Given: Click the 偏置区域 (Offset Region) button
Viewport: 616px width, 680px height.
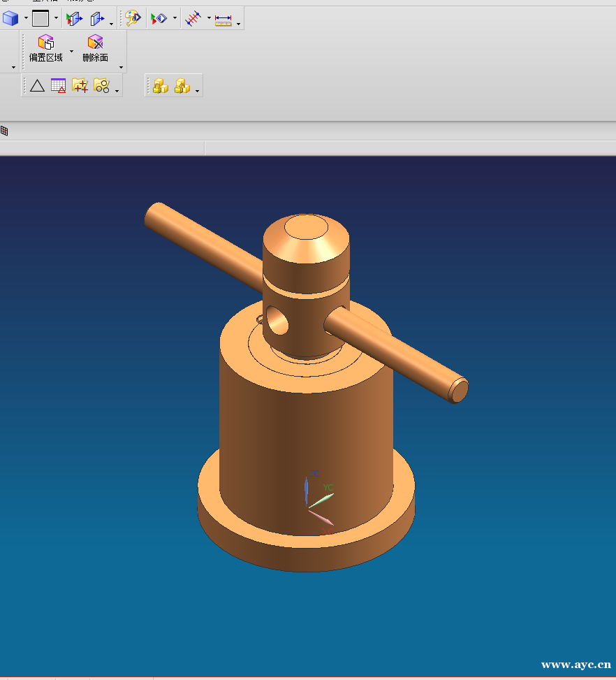Looking at the screenshot, I should [x=46, y=48].
